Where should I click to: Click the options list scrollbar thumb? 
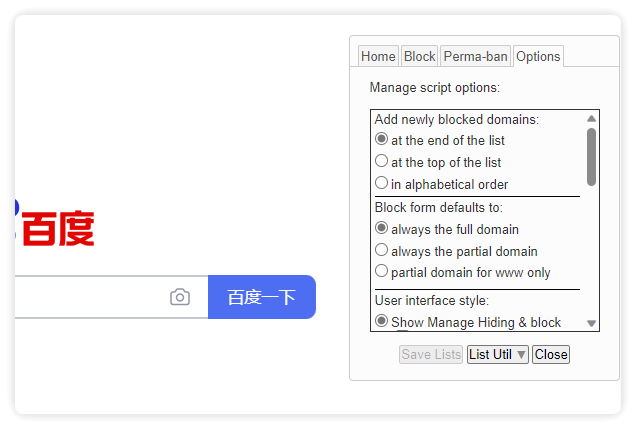click(592, 156)
